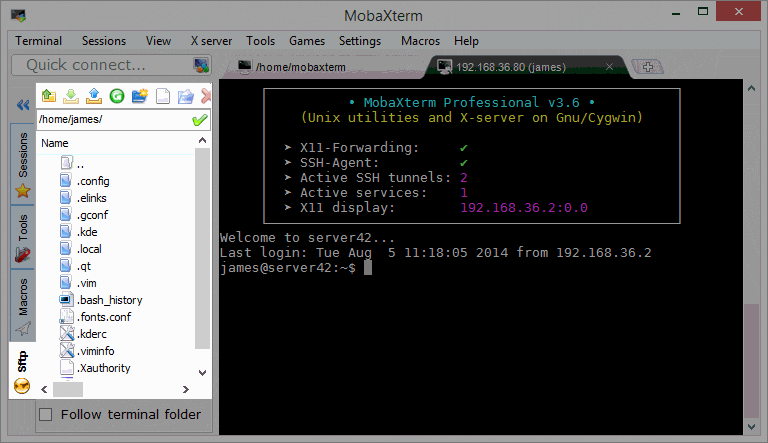The image size is (768, 443).
Task: Open the Tools sidebar tab
Action: point(23,237)
